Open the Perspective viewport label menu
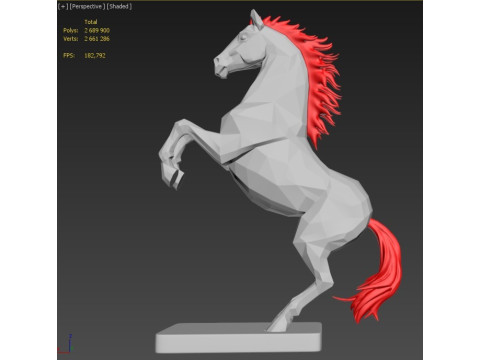 (x=87, y=6)
